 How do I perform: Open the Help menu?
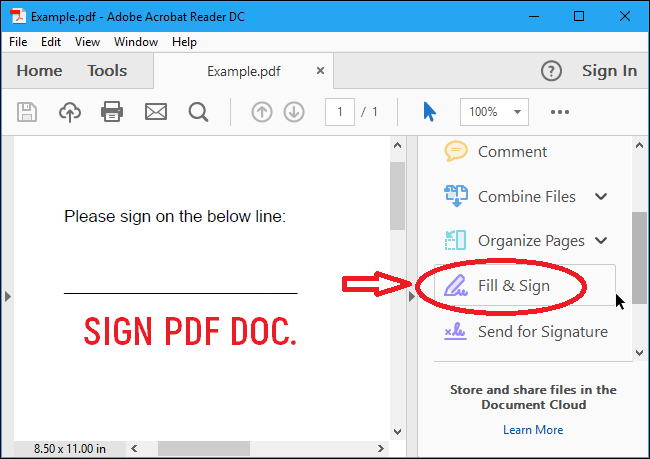(184, 42)
